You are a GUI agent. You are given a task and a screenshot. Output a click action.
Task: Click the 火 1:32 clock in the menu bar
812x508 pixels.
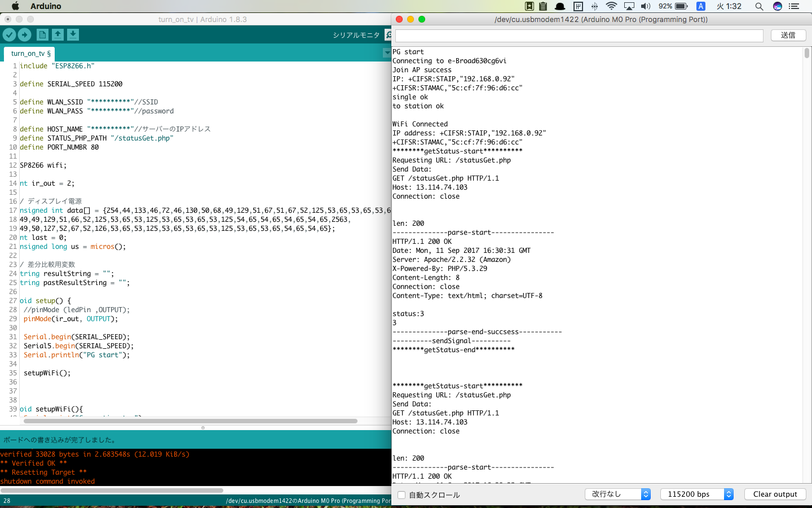coord(729,6)
